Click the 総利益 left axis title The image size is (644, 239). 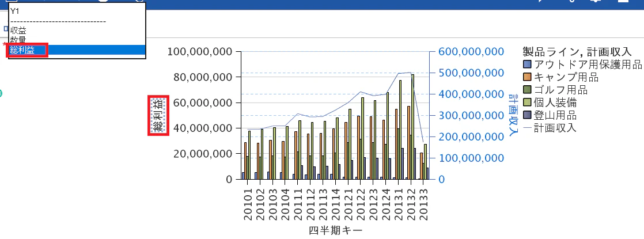158,115
